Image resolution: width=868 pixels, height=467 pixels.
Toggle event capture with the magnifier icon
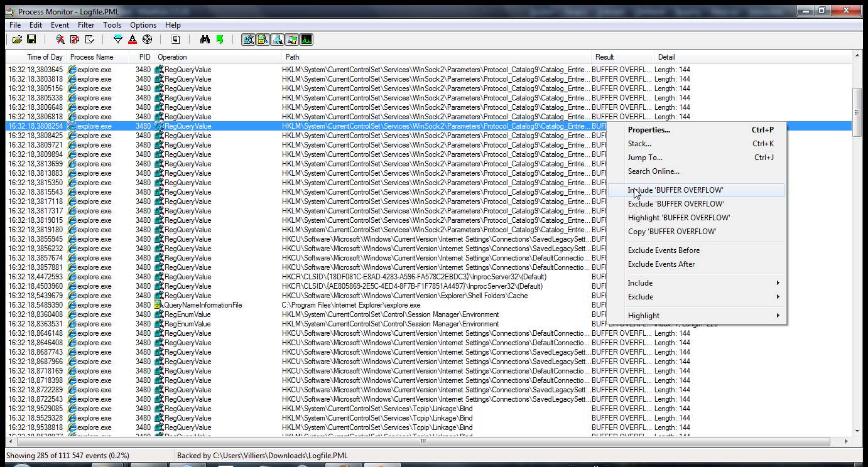(x=60, y=40)
